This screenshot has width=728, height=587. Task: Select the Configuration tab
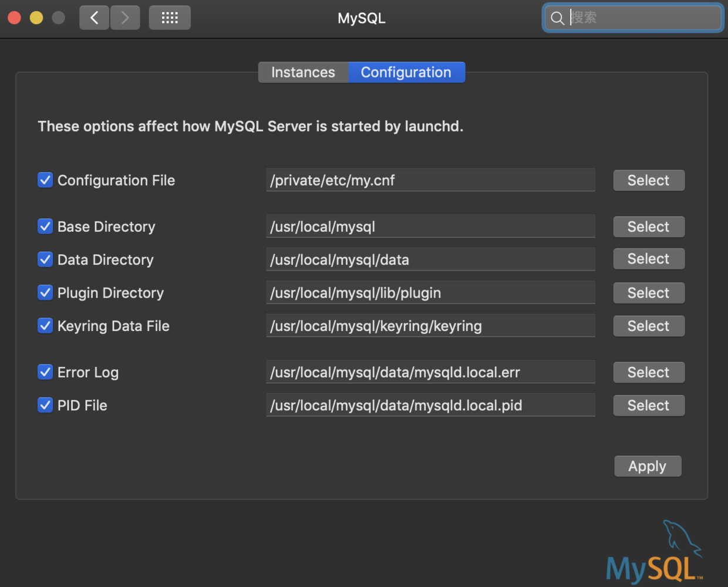406,72
